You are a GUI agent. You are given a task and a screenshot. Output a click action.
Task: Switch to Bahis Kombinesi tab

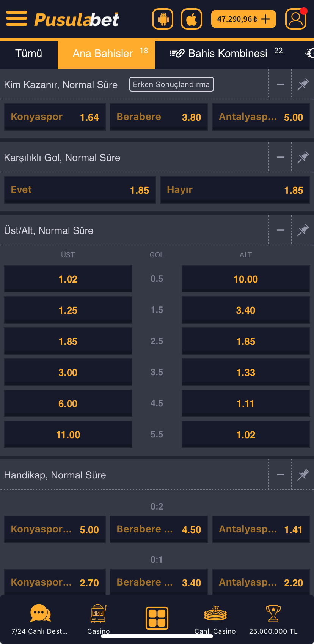(x=226, y=54)
